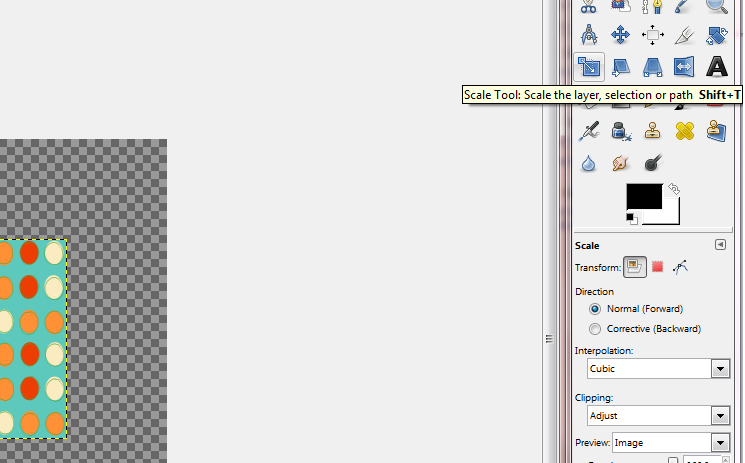Select the Ink tool
The width and height of the screenshot is (745, 463).
pos(621,131)
